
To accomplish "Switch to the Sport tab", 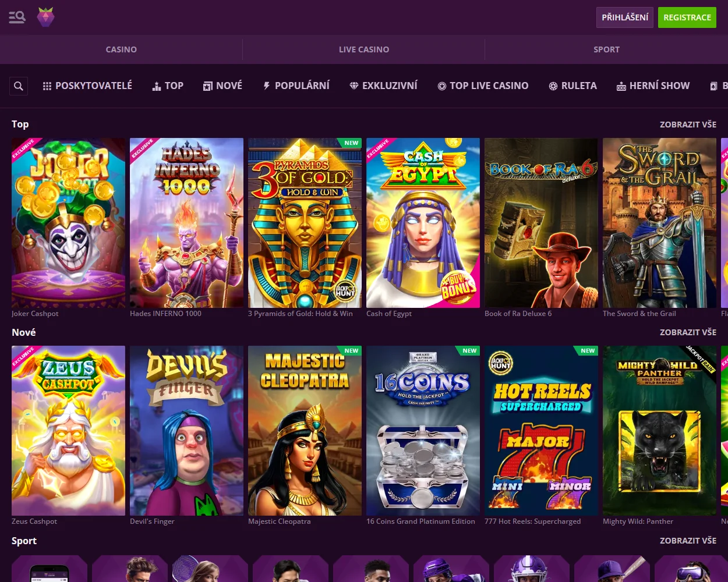I will point(606,49).
